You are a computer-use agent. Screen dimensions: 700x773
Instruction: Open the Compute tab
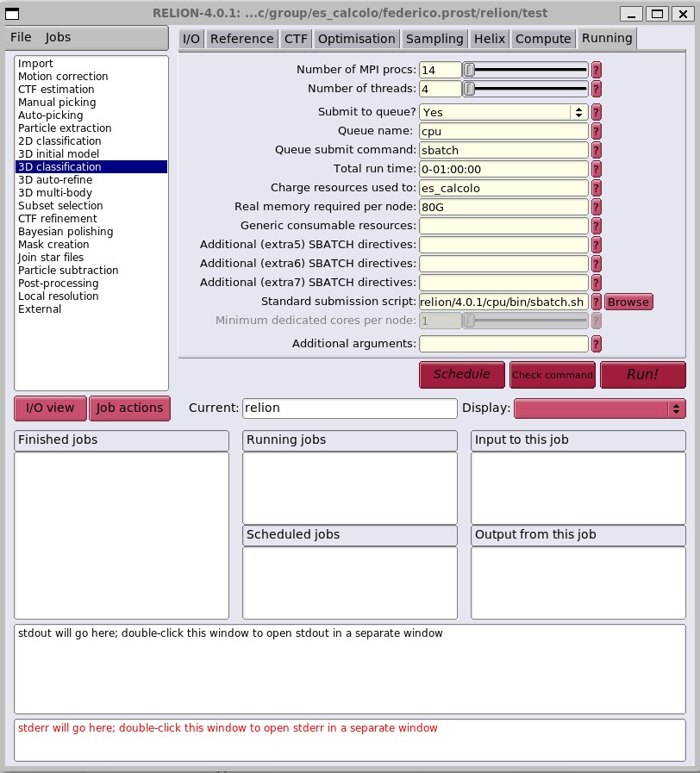(543, 39)
